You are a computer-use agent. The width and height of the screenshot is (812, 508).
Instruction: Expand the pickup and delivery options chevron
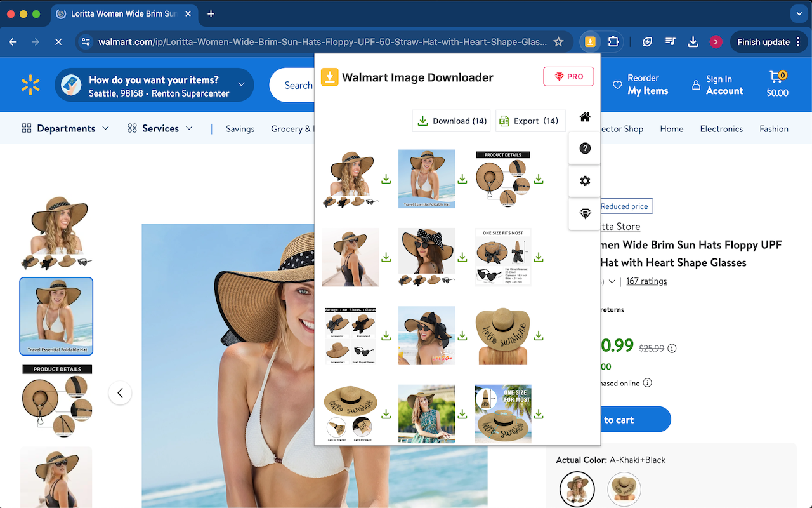pos(241,84)
